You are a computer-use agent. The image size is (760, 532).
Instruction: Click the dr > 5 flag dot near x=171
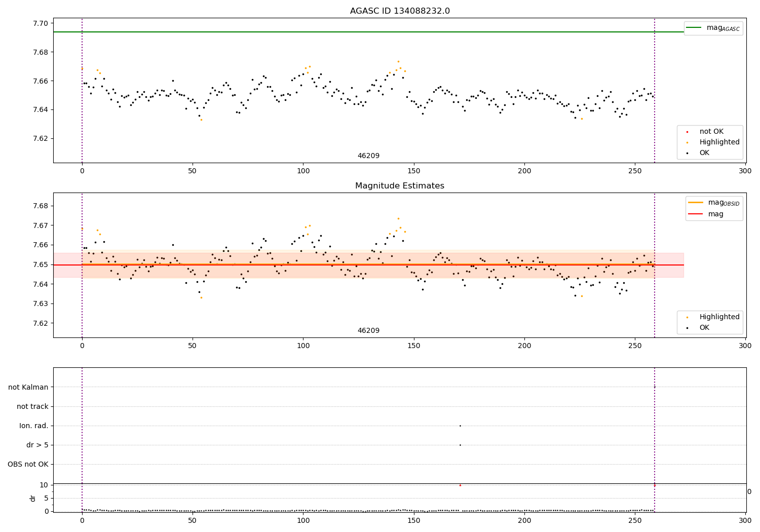(x=460, y=445)
